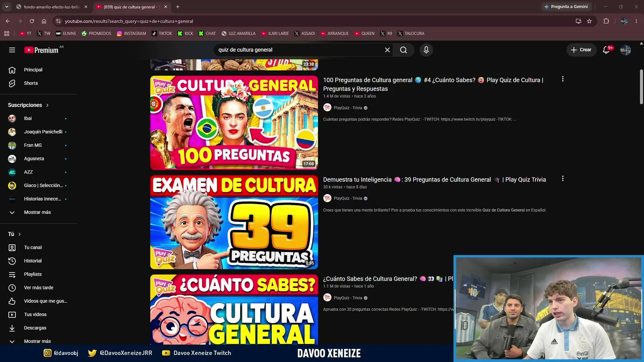Open the LUZ AMARILLA bookmark
Image resolution: width=644 pixels, height=362 pixels.
pos(238,34)
